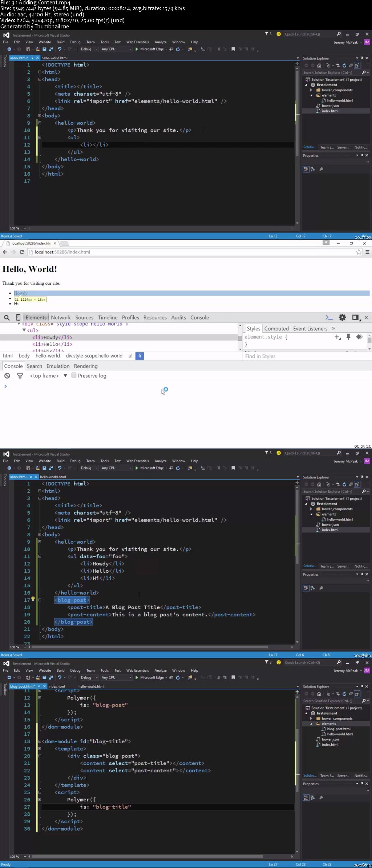The height and width of the screenshot is (868, 372).
Task: Open Any CPU platform dropdown in topmost Visual Studio
Action: 116,49
